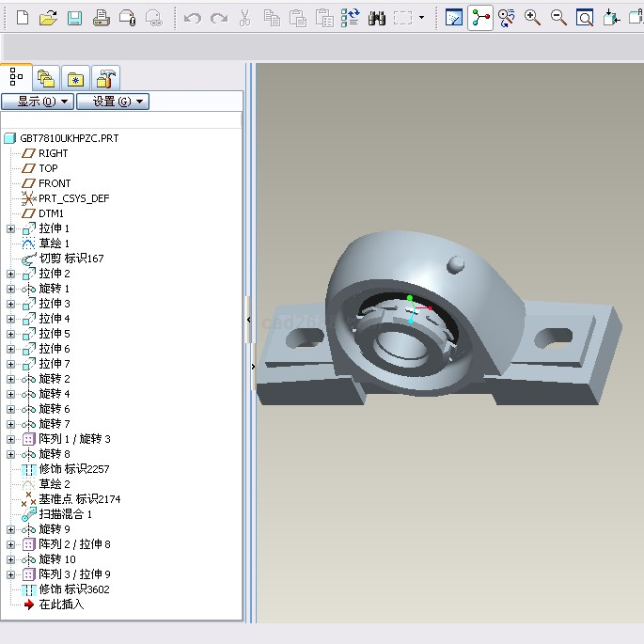Open the Find tool (binoculars icon)

click(377, 18)
